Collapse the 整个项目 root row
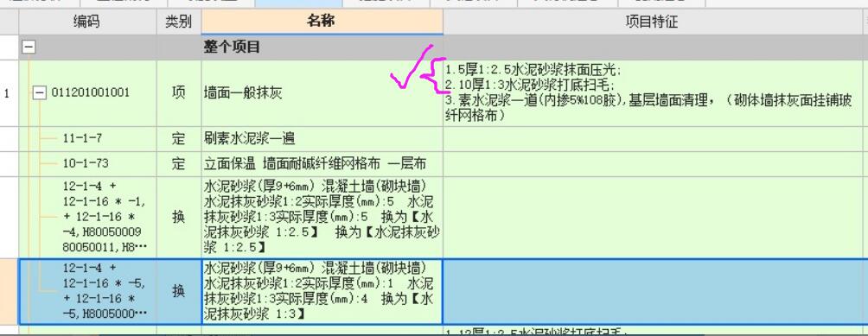The height and width of the screenshot is (336, 868). click(29, 48)
